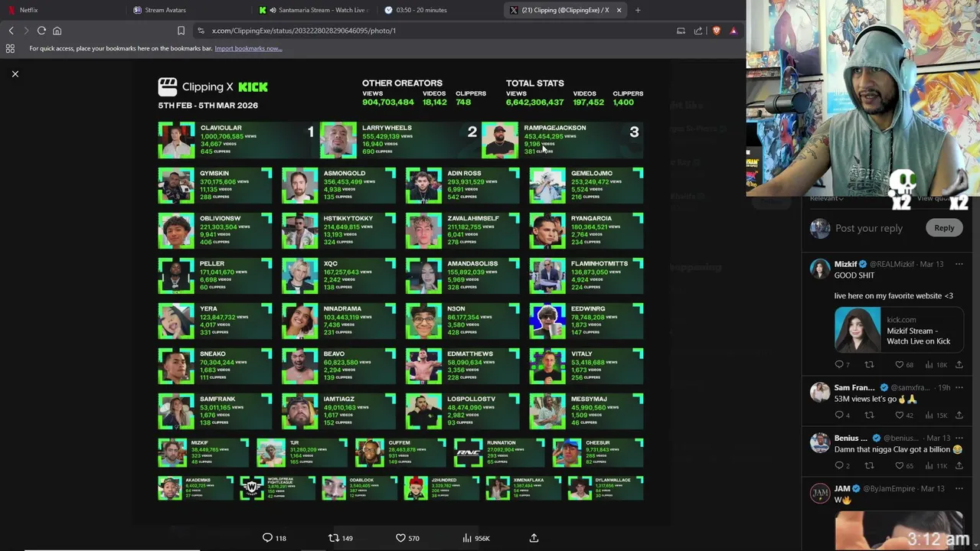The image size is (980, 551).
Task: Open Mizkif's profile name link
Action: [x=845, y=264]
